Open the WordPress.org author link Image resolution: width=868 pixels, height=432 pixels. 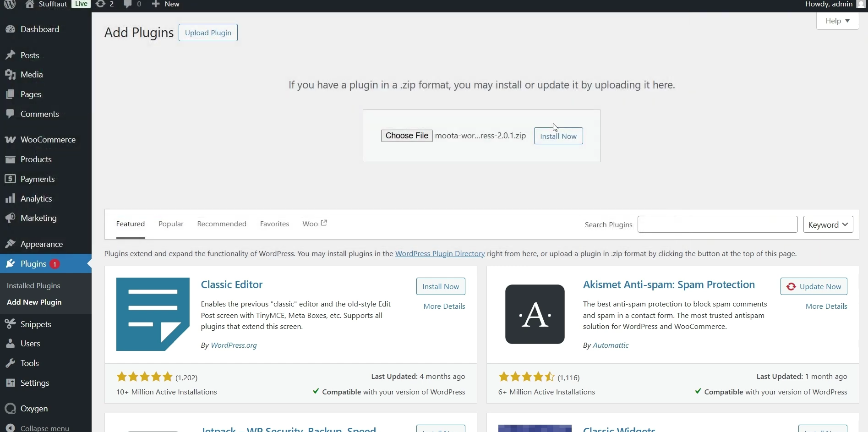(234, 345)
